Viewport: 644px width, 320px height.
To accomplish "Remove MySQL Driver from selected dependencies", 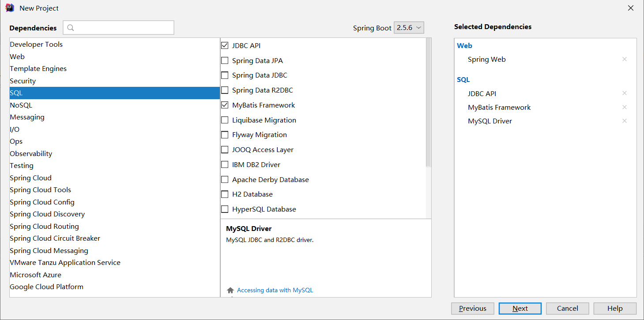I will [624, 121].
